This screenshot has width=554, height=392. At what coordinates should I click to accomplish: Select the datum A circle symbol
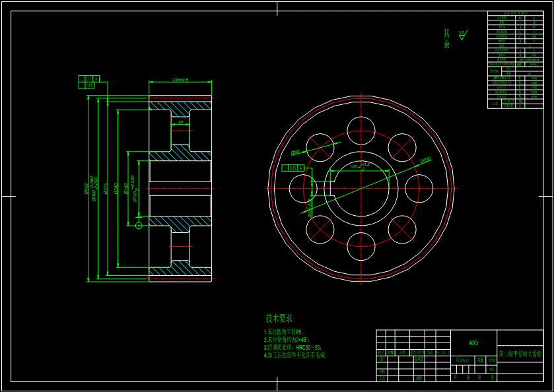[x=139, y=225]
